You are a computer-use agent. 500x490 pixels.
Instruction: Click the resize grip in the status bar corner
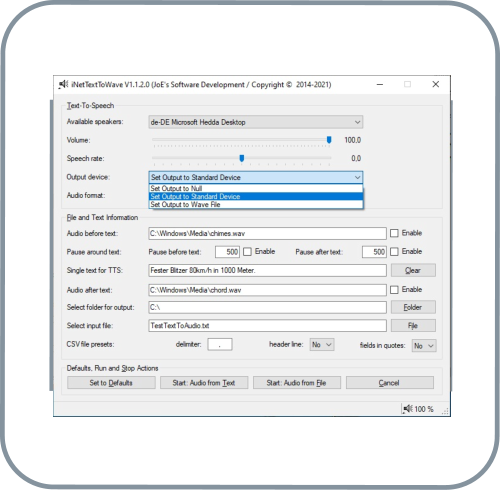(x=445, y=411)
